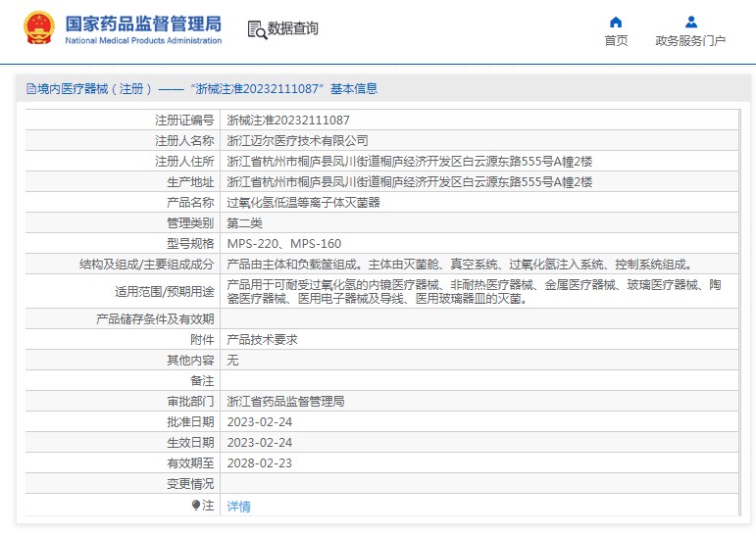Screen dimensions: 756x534
Task: Click the 结构及组成 description value
Action: pos(460,265)
